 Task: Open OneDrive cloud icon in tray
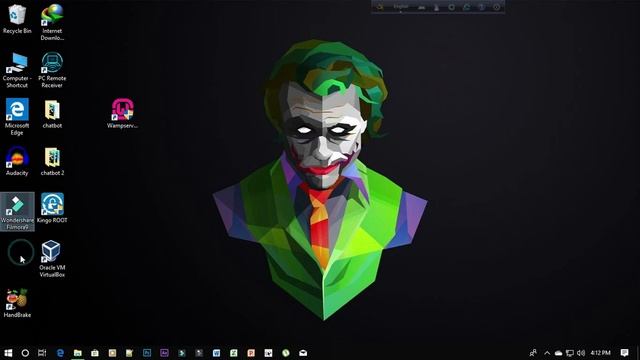[x=558, y=353]
